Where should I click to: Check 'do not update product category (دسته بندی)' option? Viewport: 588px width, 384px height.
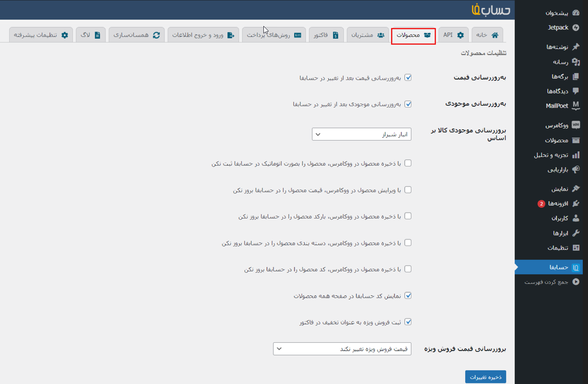408,243
